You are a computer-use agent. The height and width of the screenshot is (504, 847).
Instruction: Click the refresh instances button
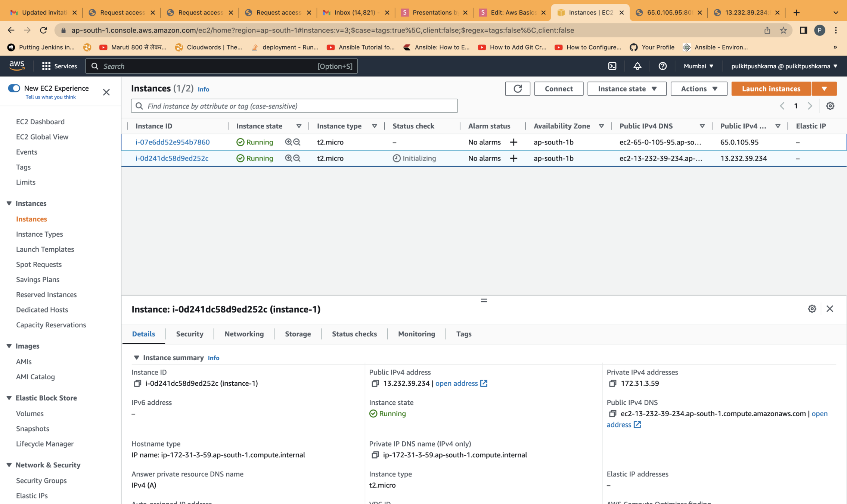[517, 88]
